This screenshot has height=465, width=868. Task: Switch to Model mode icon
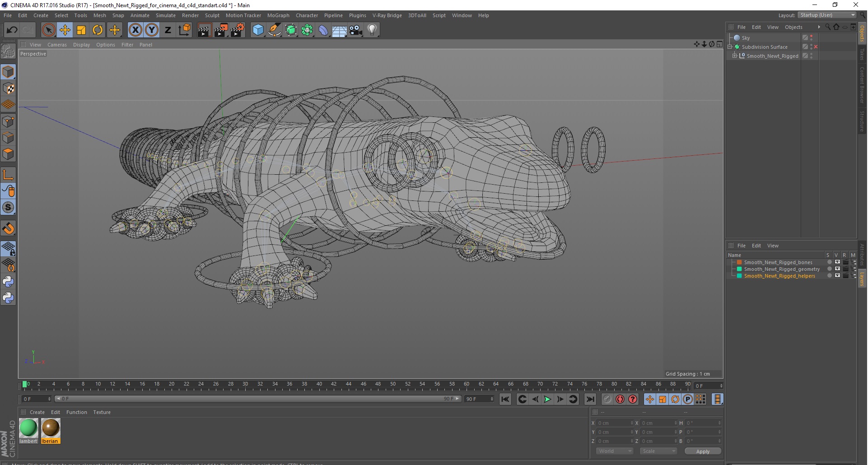pos(8,72)
